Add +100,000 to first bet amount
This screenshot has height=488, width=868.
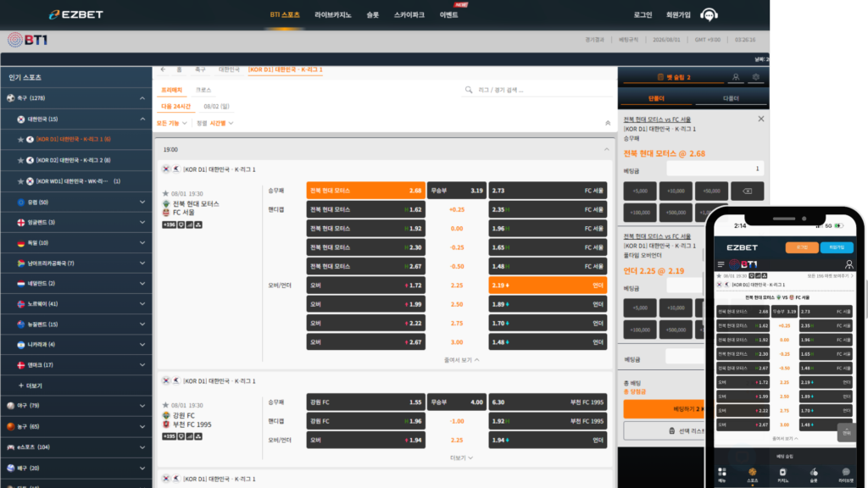pos(640,213)
